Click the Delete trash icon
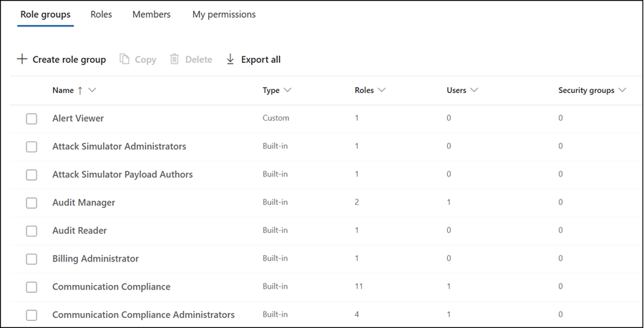The width and height of the screenshot is (644, 328). 175,59
